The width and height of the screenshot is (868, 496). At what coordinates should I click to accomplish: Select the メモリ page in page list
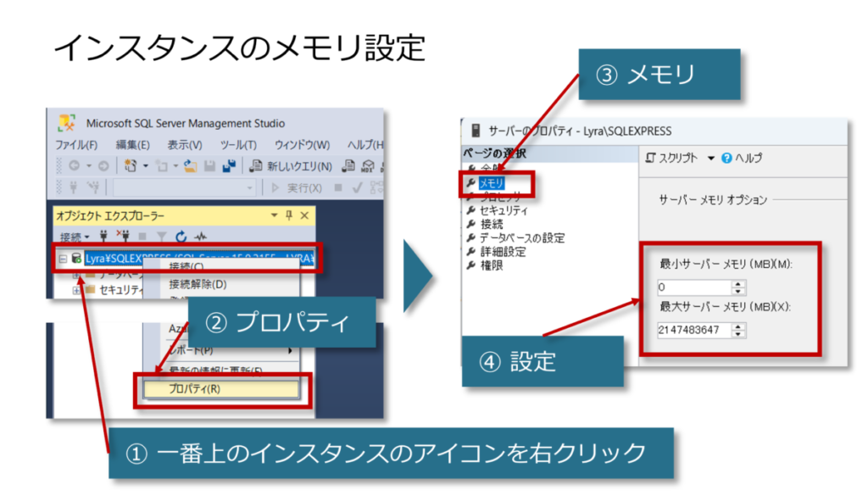(x=492, y=182)
